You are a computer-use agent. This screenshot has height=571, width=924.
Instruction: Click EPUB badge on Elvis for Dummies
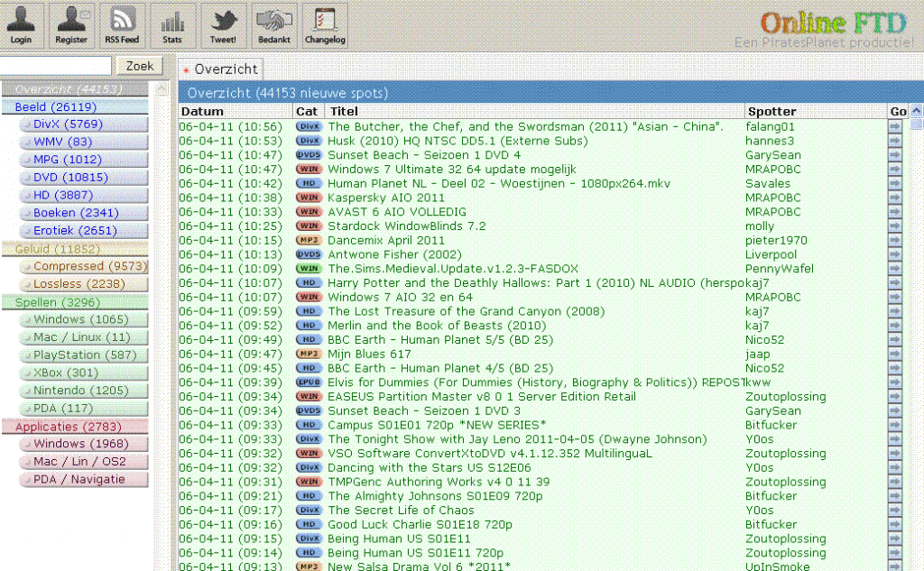(309, 382)
